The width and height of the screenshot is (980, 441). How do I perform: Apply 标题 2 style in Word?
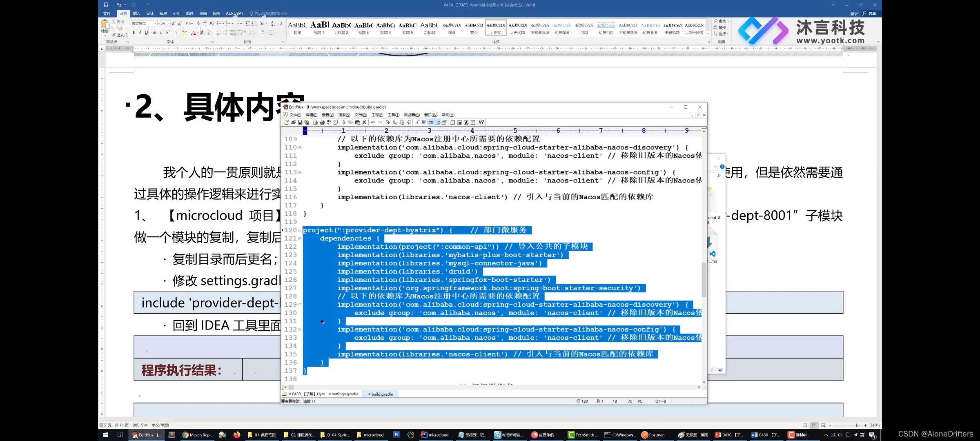pos(341,27)
